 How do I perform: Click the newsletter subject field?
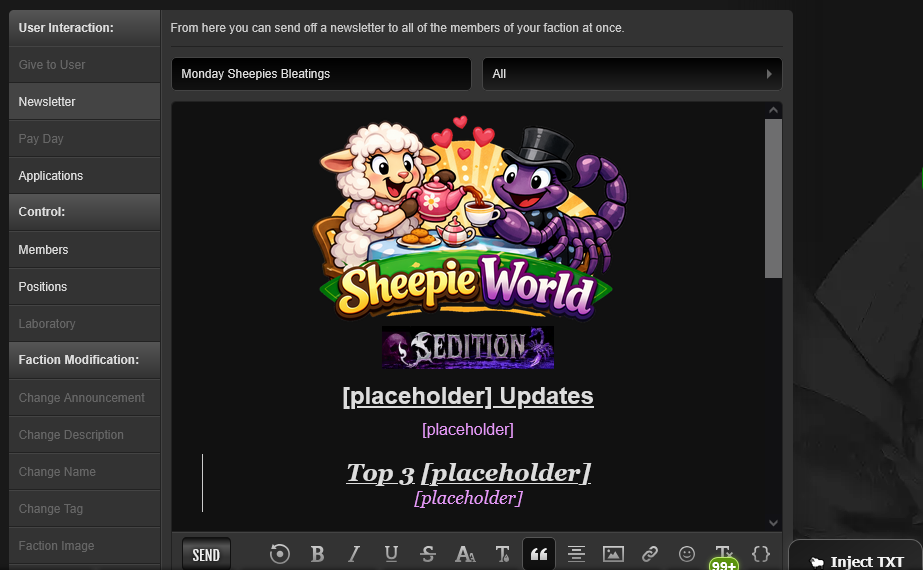(x=321, y=74)
